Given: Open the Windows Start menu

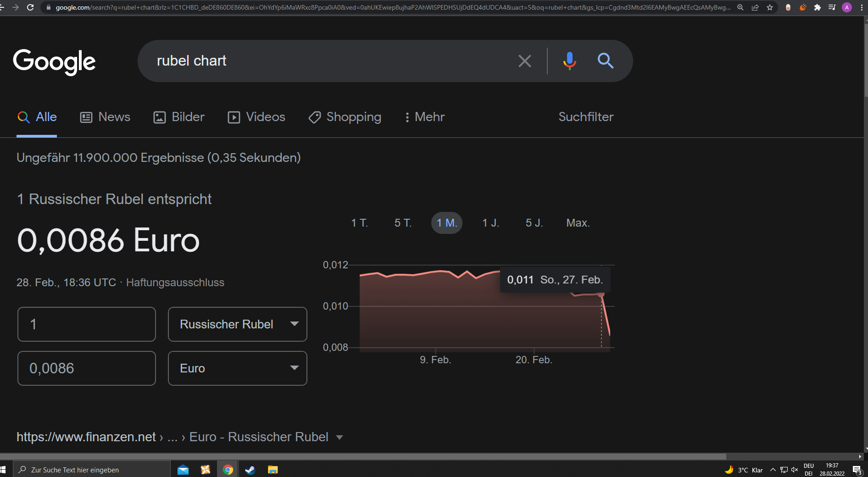Looking at the screenshot, I should 3,470.
